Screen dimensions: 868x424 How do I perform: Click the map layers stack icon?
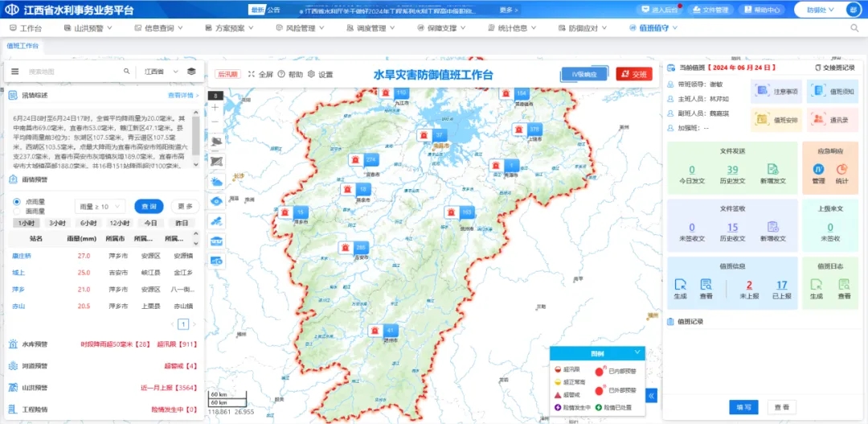[191, 72]
